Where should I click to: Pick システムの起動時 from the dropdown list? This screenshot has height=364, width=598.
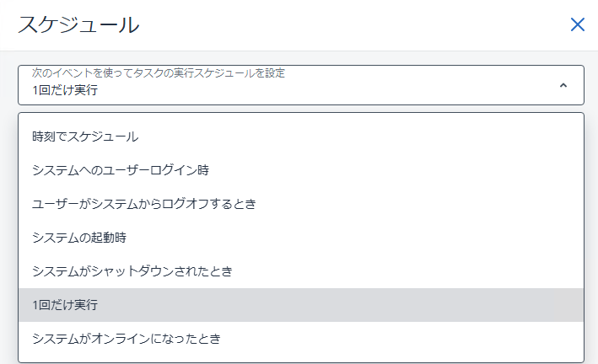79,237
